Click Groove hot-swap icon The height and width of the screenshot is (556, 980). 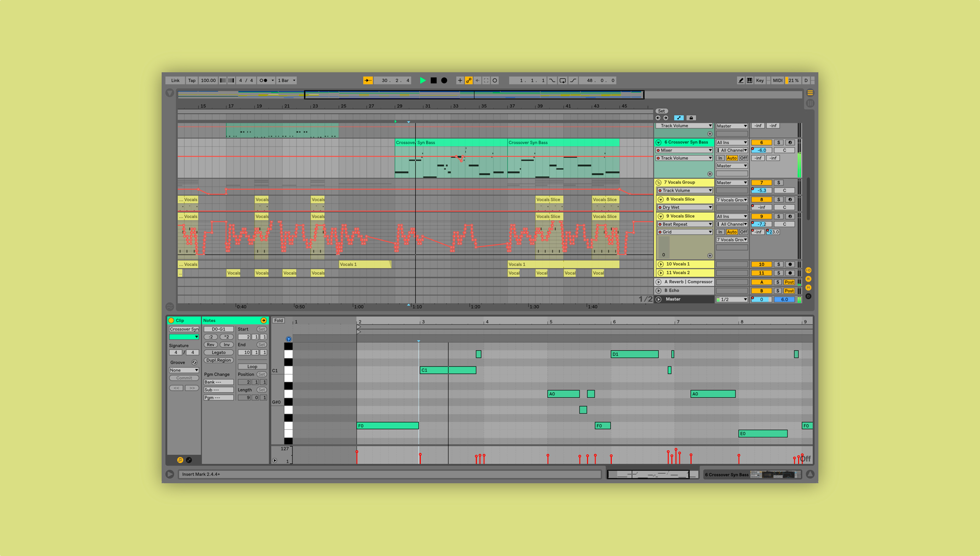194,362
